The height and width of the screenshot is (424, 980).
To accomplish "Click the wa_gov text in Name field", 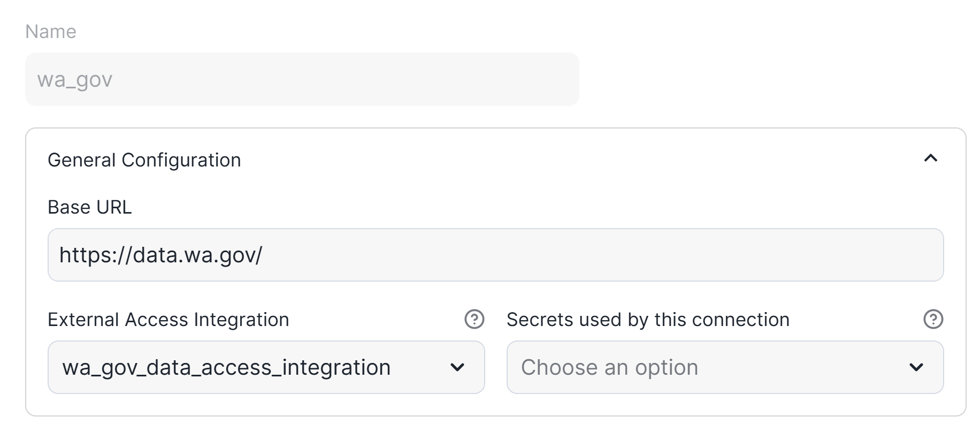I will tap(74, 80).
